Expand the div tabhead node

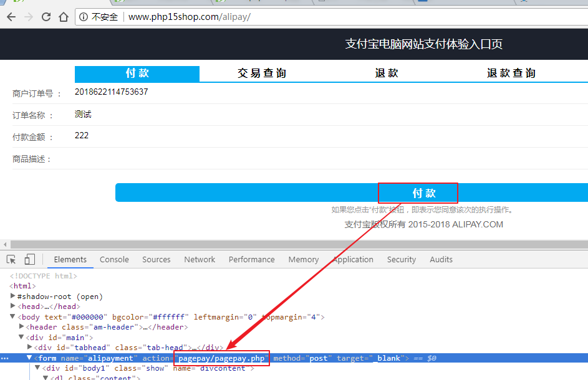point(31,348)
